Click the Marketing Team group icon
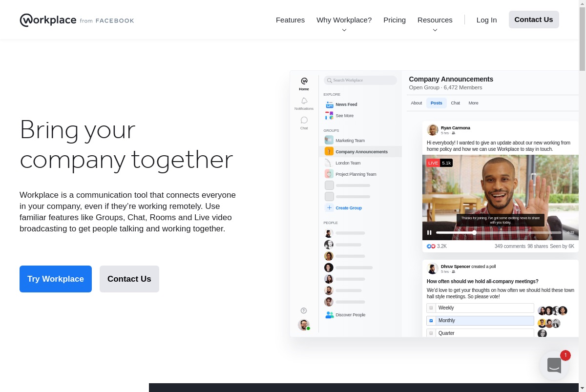This screenshot has width=586, height=392. click(x=329, y=140)
